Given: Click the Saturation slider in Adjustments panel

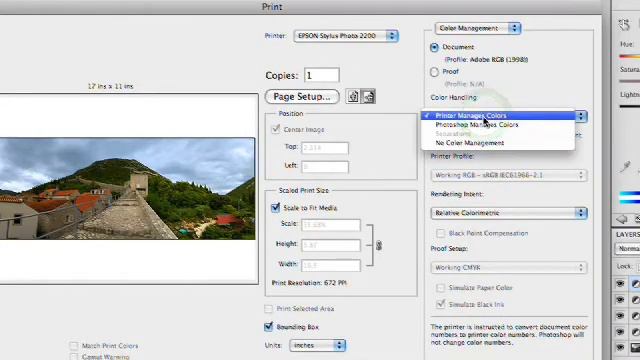Looking at the screenshot, I should click(629, 81).
